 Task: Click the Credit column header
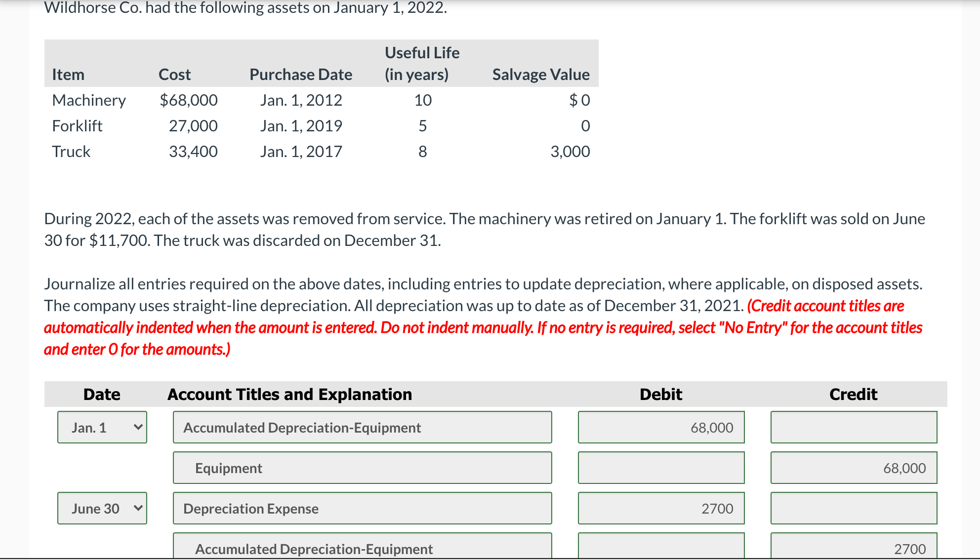click(853, 394)
